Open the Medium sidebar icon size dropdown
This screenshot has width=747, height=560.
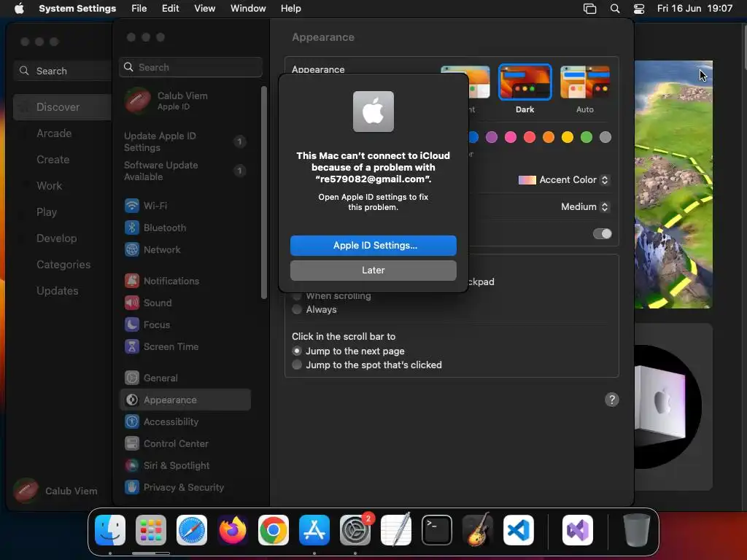pyautogui.click(x=585, y=206)
